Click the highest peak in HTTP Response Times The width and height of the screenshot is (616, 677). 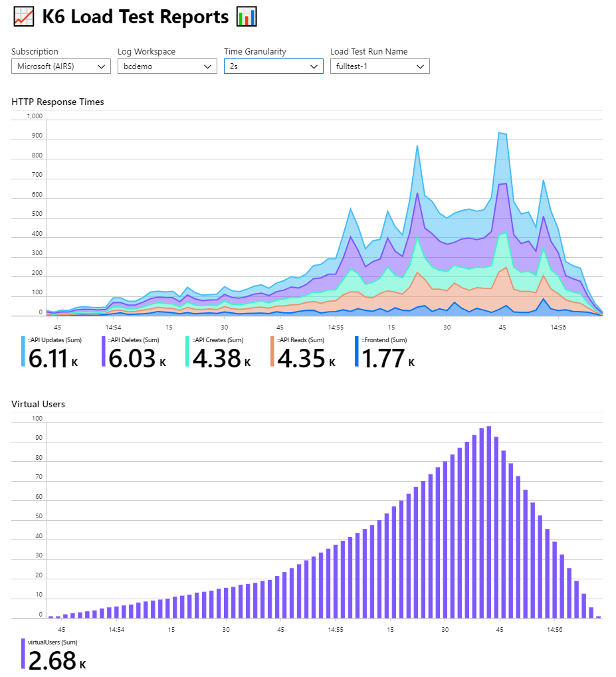pos(500,134)
